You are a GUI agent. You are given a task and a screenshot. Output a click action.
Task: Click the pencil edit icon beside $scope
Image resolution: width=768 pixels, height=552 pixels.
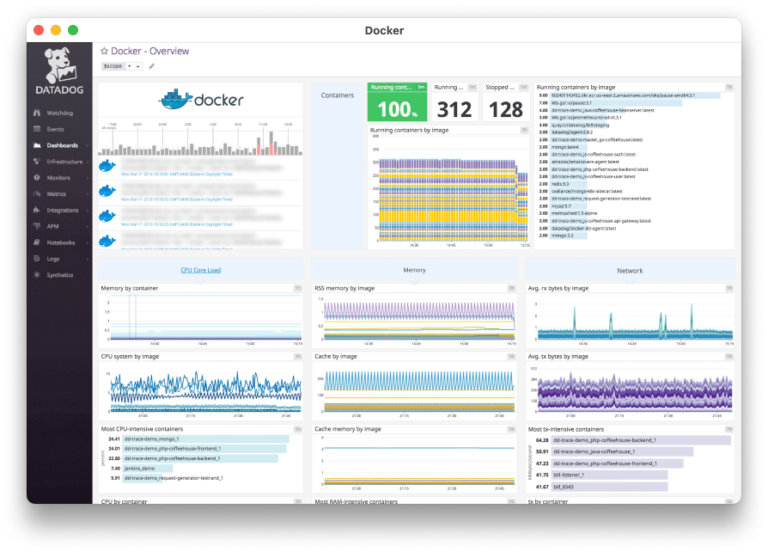point(152,66)
